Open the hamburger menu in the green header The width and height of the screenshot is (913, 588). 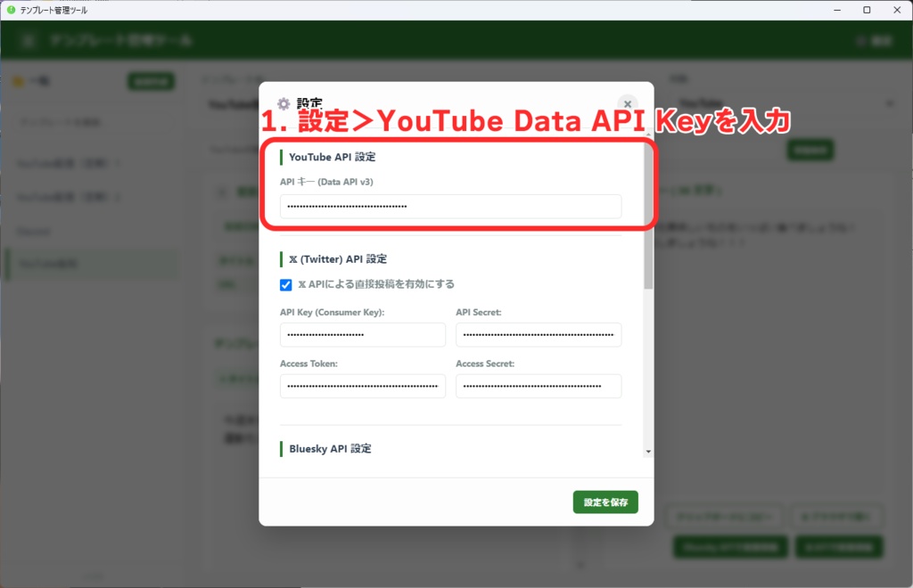[x=28, y=40]
